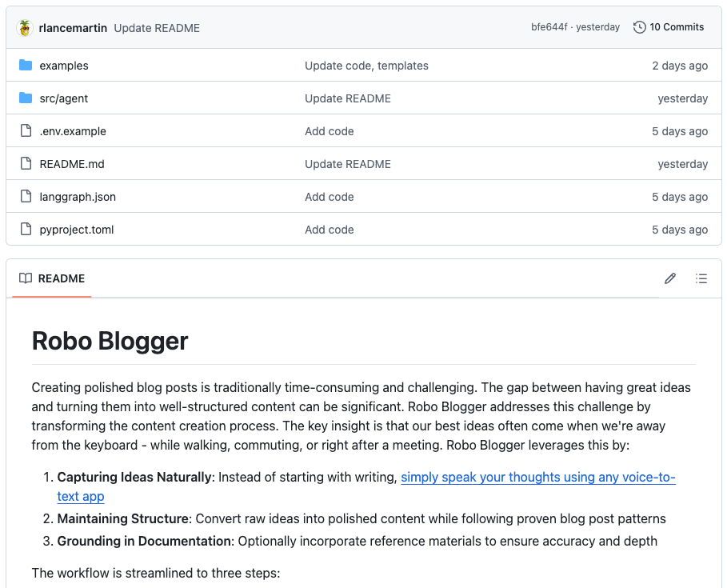Click the .env.example file icon
The width and height of the screenshot is (727, 588).
[x=26, y=130]
